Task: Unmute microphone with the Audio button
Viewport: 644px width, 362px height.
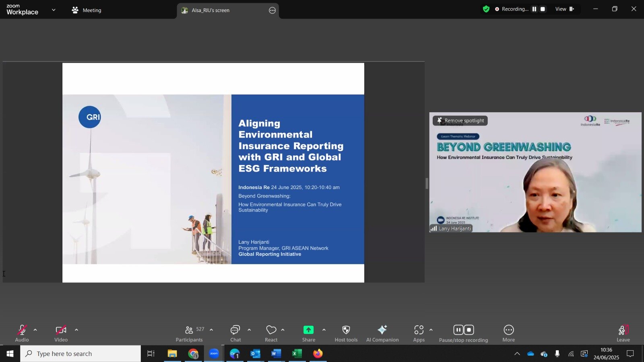Action: click(22, 333)
